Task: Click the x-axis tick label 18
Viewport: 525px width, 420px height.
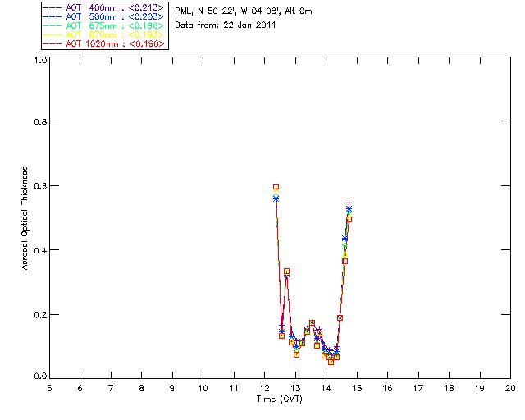Action: click(449, 388)
